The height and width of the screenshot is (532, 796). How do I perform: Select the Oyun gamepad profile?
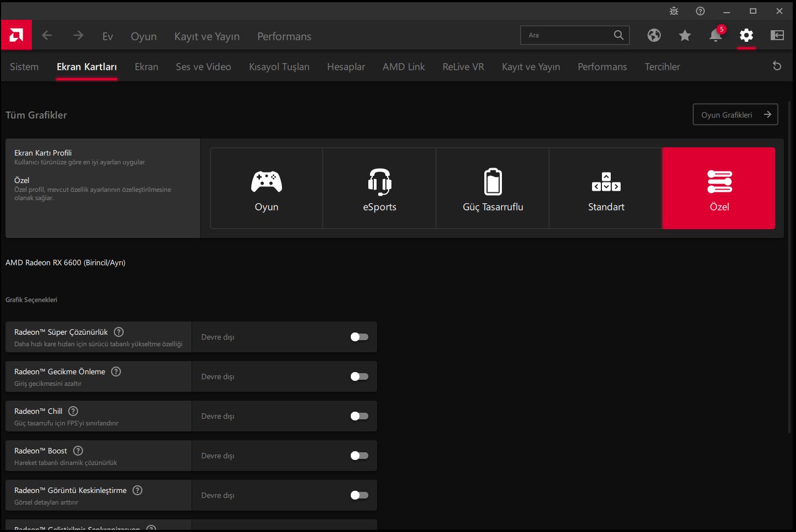(267, 188)
